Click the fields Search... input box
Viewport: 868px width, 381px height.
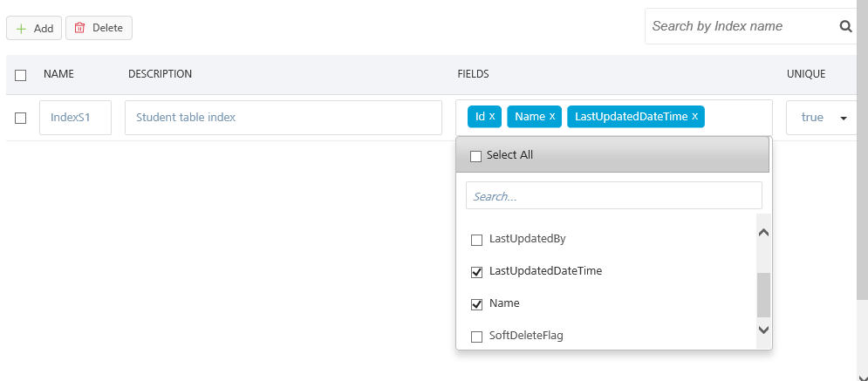coord(613,196)
